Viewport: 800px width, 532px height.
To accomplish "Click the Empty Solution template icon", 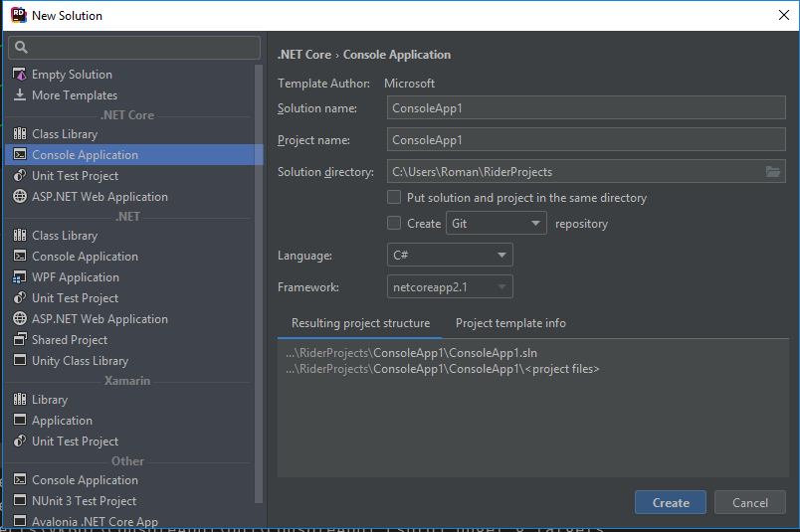I will pyautogui.click(x=20, y=75).
